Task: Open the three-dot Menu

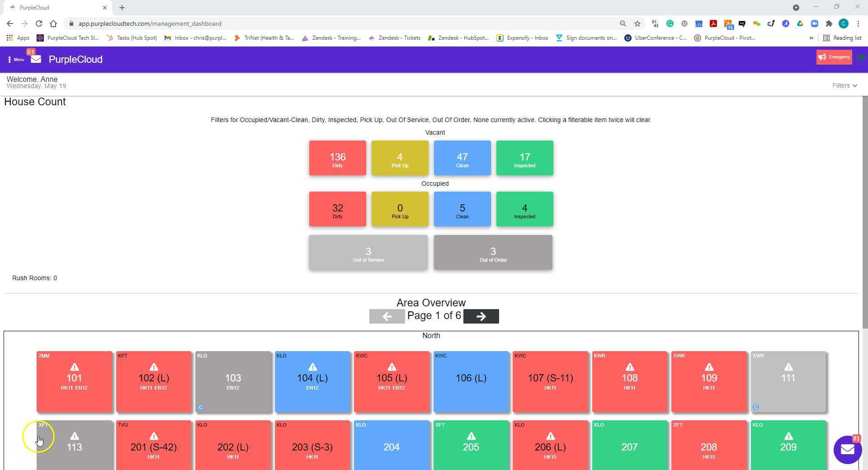Action: pos(16,59)
